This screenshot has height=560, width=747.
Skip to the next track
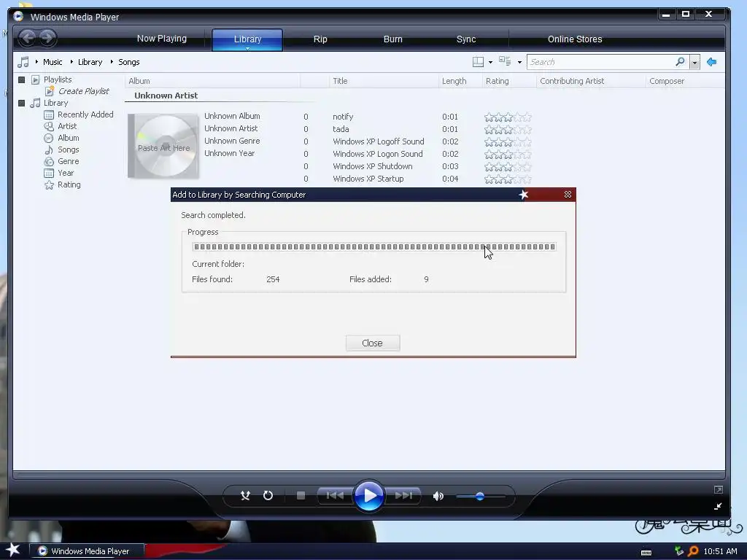(403, 496)
